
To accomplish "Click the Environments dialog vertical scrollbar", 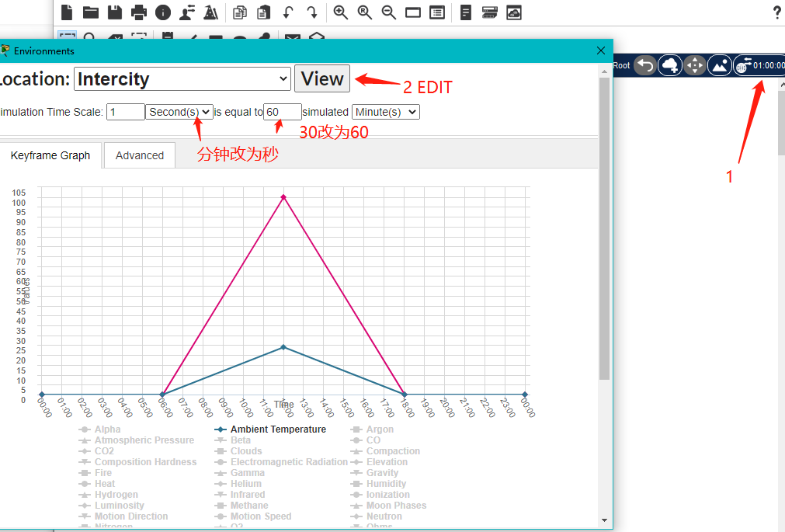I will click(604, 229).
